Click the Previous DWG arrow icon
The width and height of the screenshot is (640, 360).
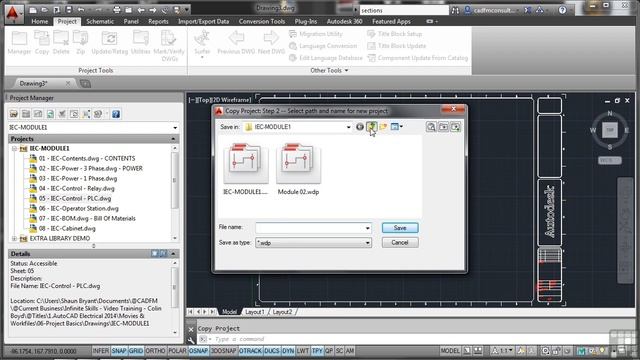pos(236,43)
